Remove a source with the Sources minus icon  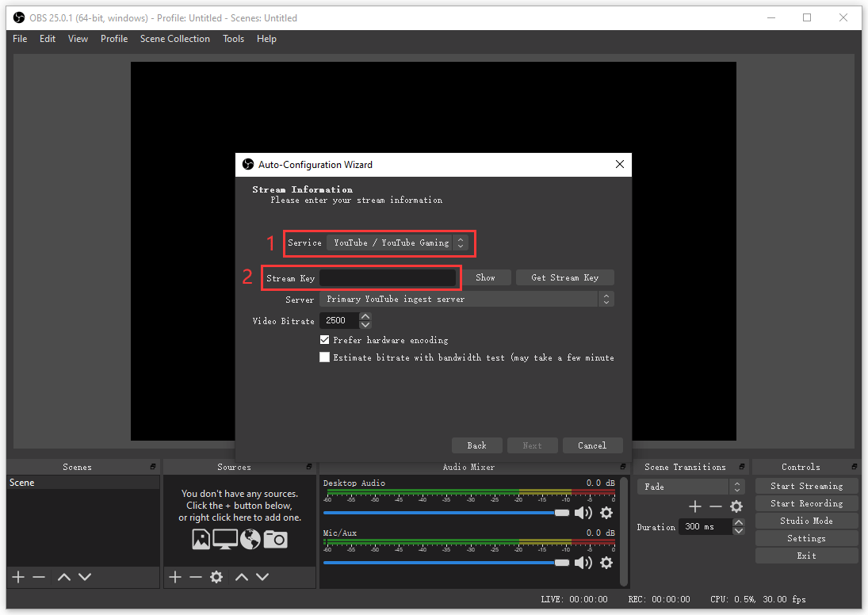click(196, 577)
